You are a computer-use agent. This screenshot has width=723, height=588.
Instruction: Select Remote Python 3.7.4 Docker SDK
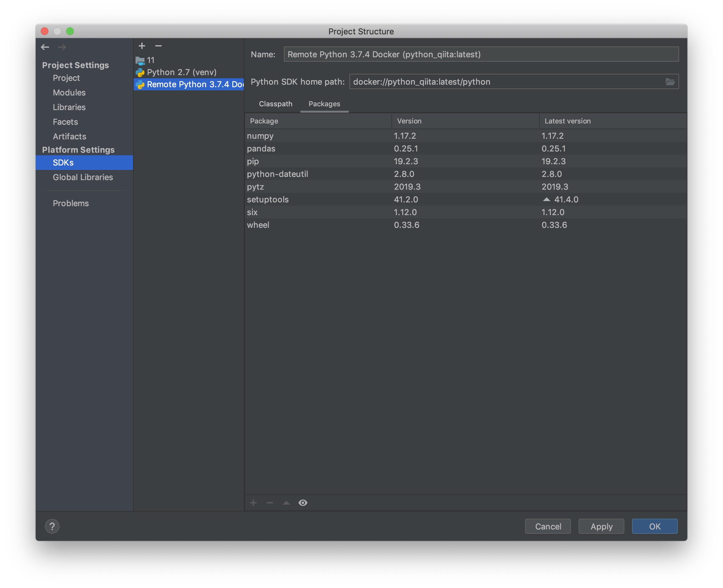189,84
